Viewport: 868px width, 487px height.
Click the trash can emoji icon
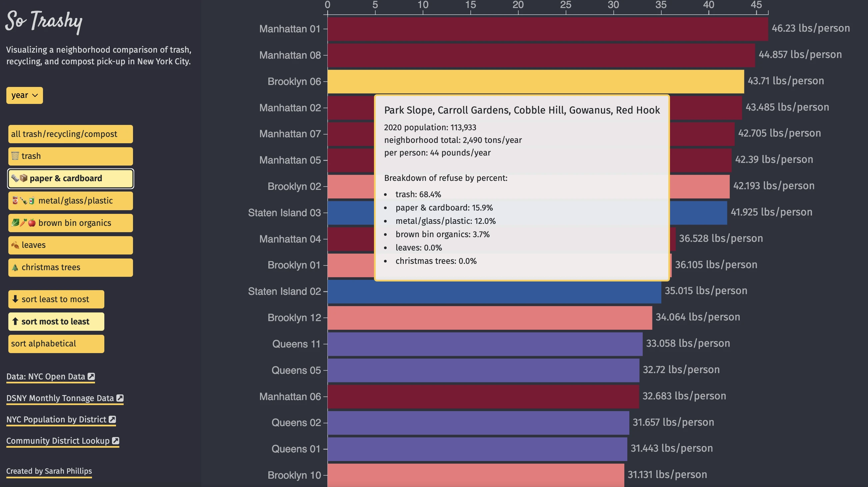pos(15,156)
